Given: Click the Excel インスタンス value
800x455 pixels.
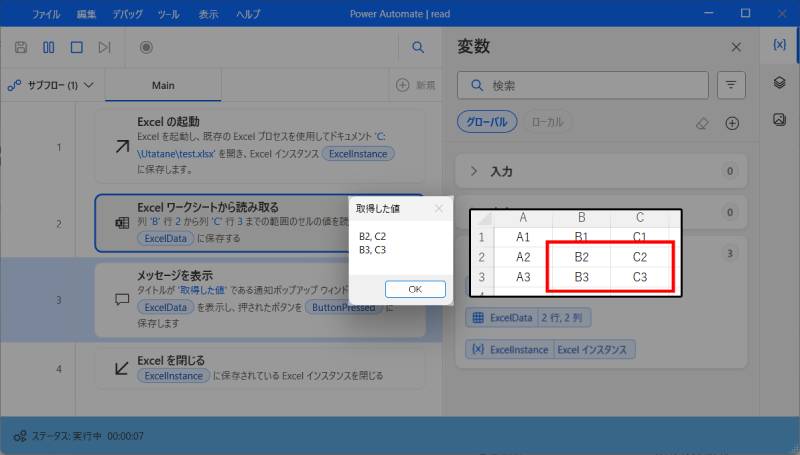Looking at the screenshot, I should pos(592,349).
